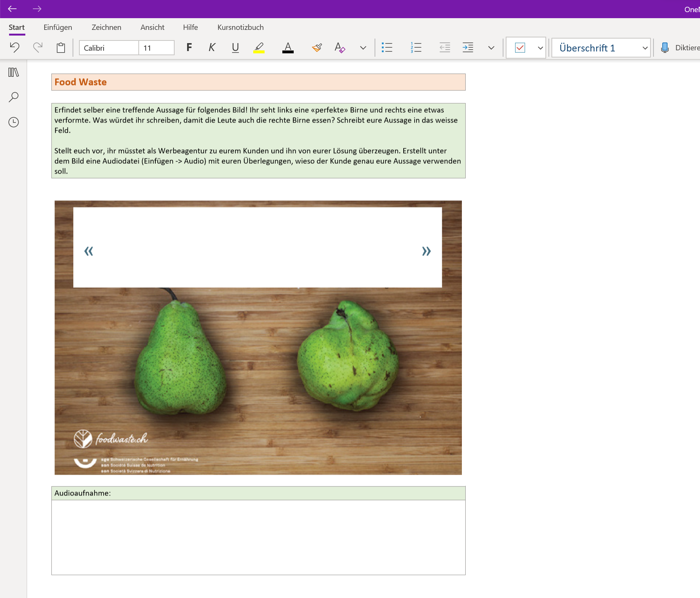Expand the tags dropdown arrow
The height and width of the screenshot is (598, 700).
(540, 48)
